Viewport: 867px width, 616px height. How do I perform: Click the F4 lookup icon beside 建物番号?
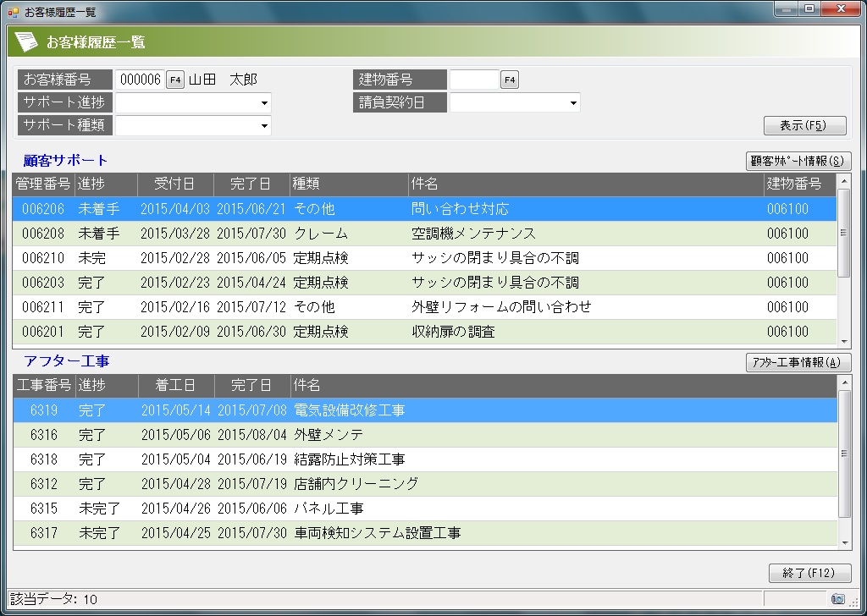click(x=509, y=80)
